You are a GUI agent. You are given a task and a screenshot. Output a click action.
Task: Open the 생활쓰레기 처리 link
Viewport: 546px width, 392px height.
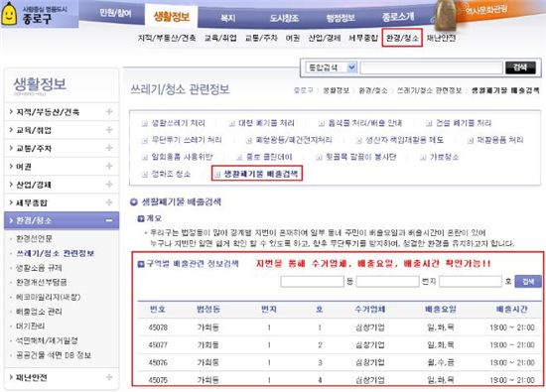point(174,123)
